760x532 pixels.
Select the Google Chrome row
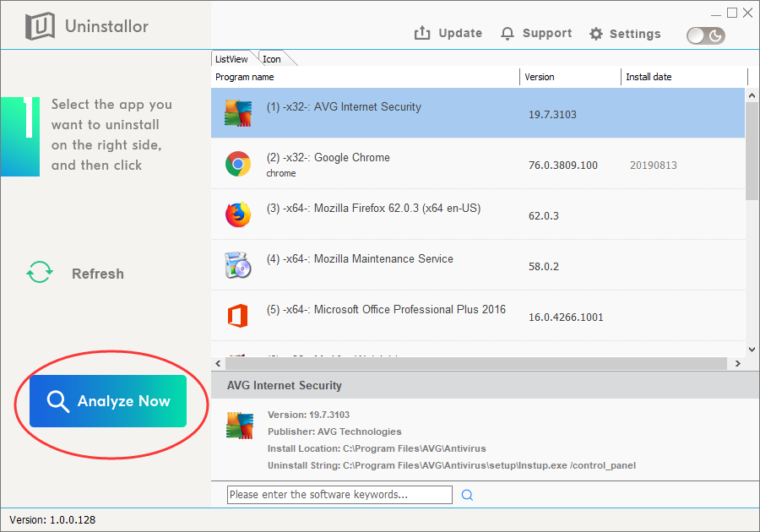(478, 164)
